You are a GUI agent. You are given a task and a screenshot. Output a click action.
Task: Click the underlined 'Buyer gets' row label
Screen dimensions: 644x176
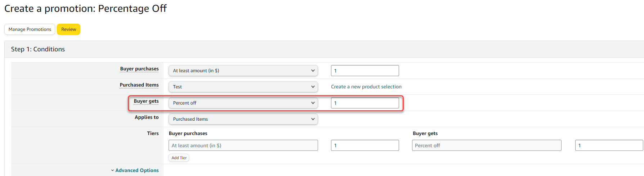[146, 101]
